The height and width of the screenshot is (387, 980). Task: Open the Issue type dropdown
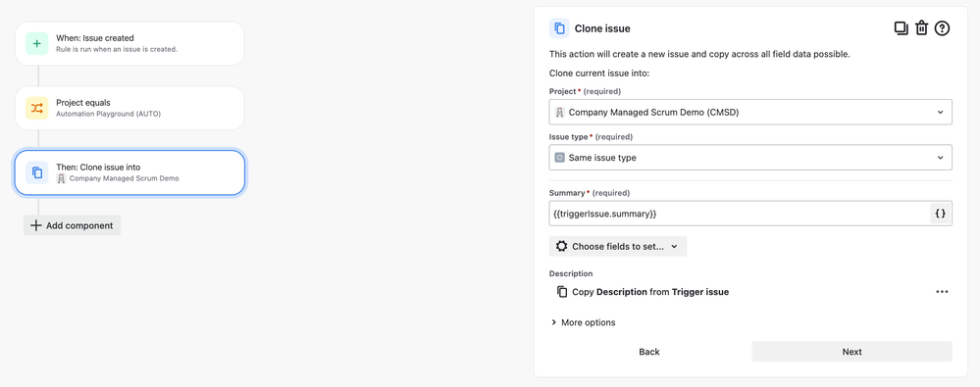pyautogui.click(x=750, y=158)
